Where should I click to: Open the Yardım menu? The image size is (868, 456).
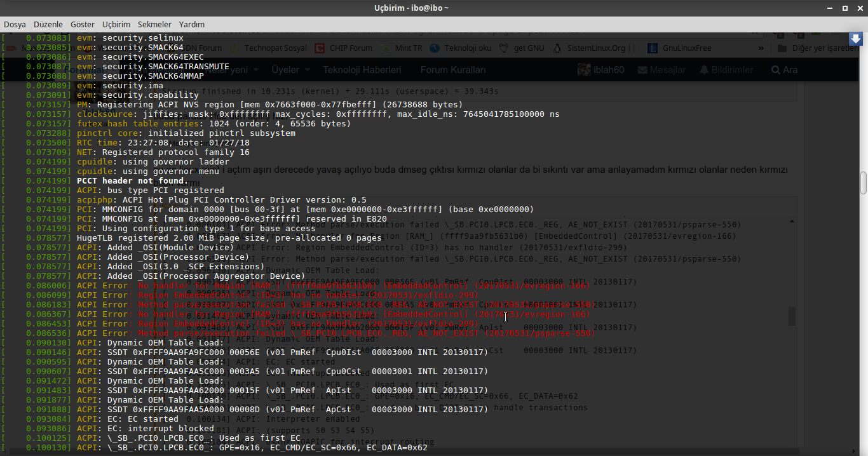(192, 24)
